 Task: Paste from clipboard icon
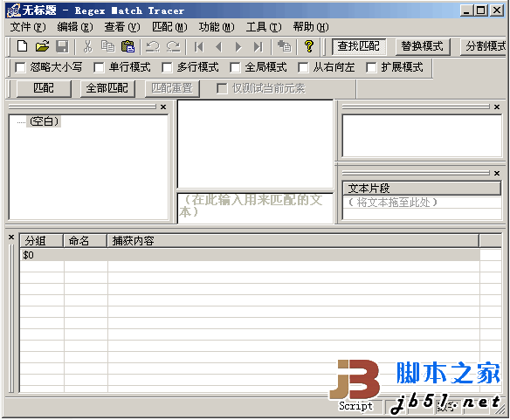(x=127, y=46)
